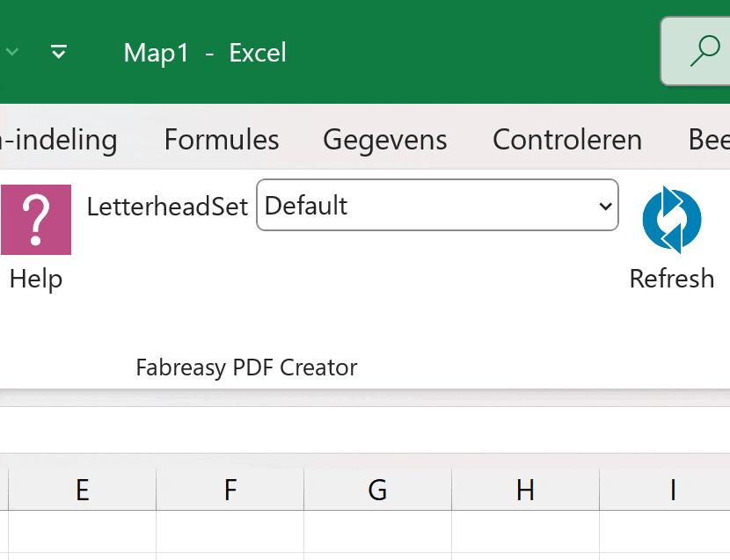Open the Customize Quick Access Toolbar arrow
This screenshot has height=560, width=730.
[x=59, y=52]
